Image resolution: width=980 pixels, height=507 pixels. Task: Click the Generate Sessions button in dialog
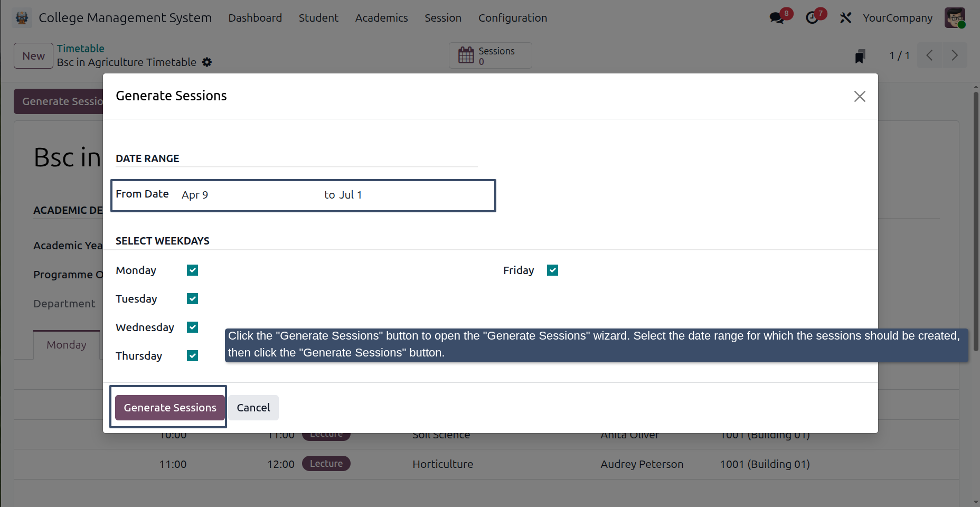pyautogui.click(x=170, y=408)
